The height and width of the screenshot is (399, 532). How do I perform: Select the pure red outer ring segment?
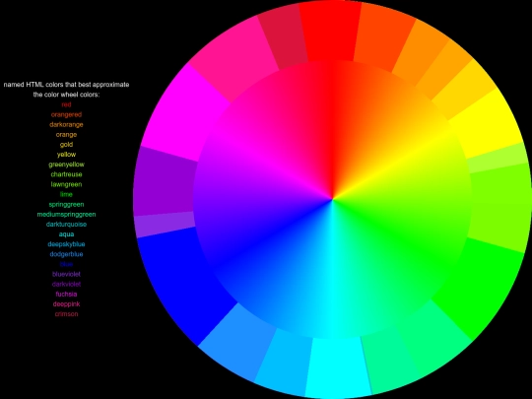click(330, 31)
